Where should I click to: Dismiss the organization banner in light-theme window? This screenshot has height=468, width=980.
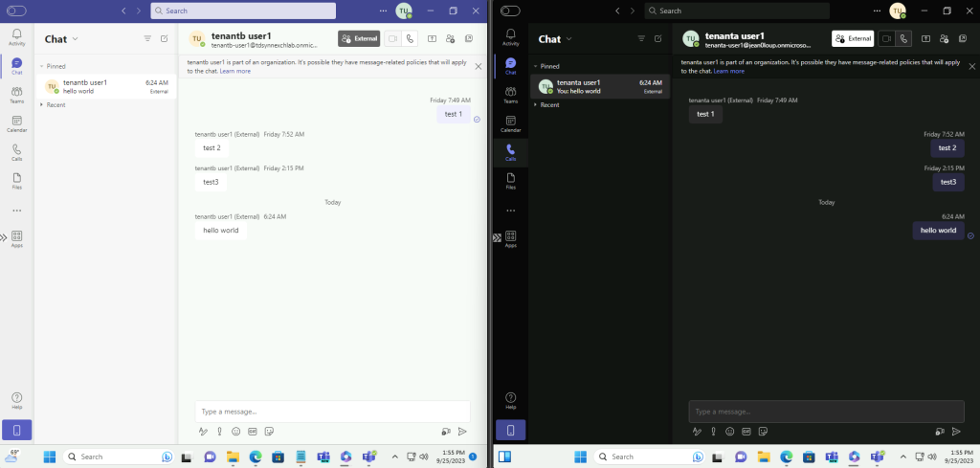point(479,66)
